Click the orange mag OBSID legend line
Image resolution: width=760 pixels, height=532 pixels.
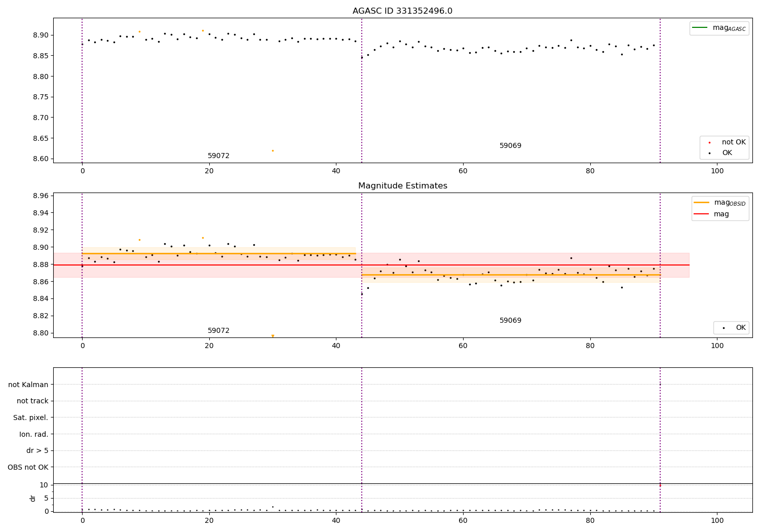(x=701, y=203)
